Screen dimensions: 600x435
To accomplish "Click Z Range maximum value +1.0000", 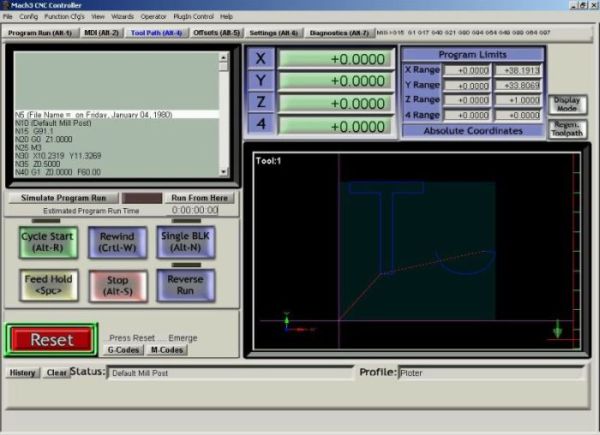I will pyautogui.click(x=518, y=100).
